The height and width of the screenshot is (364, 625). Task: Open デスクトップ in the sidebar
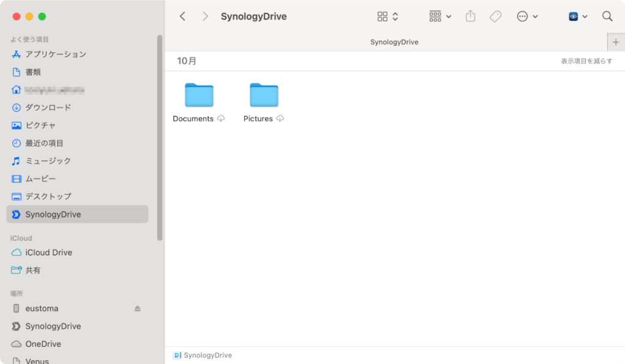78,196
